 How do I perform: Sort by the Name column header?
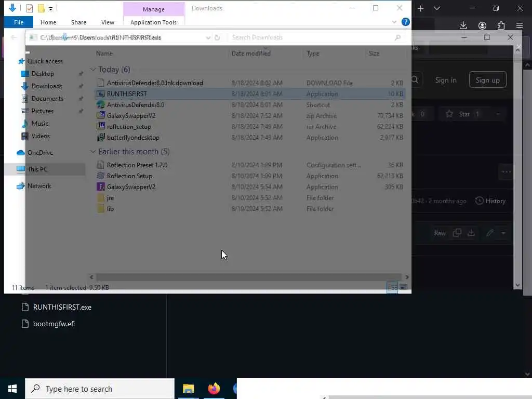click(104, 54)
